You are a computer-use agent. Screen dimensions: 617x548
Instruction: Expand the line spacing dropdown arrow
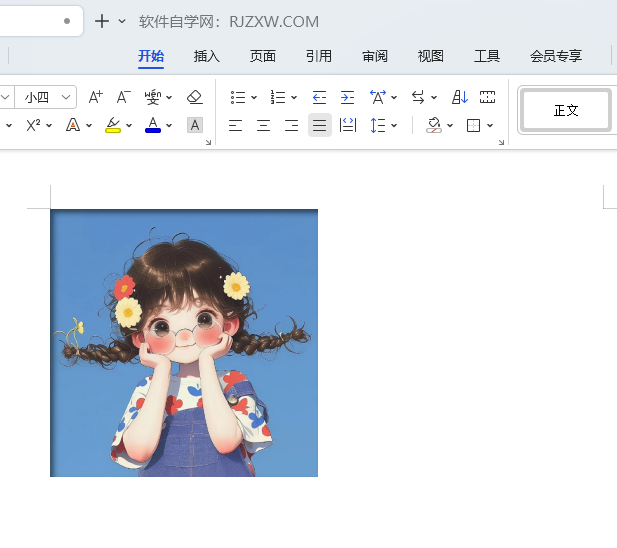(394, 125)
